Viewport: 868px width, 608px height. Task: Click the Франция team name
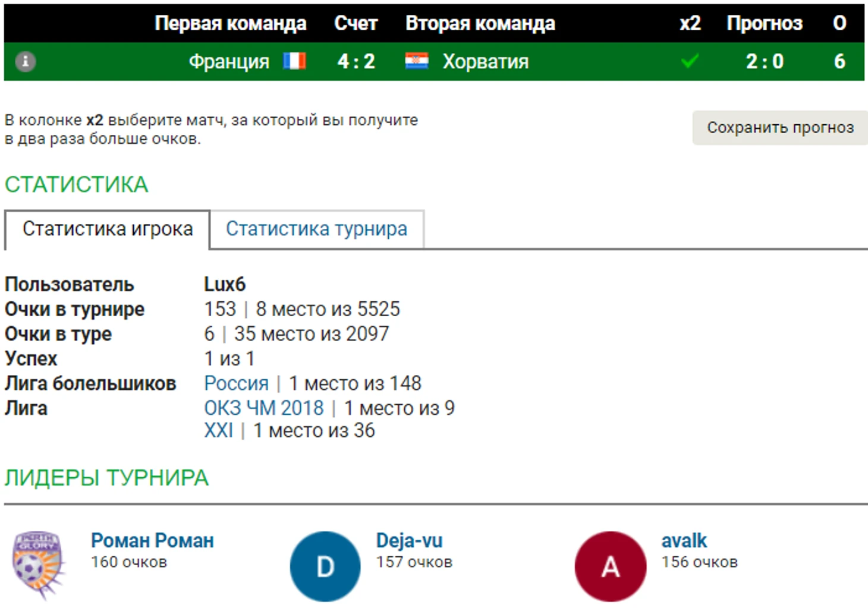(x=229, y=61)
